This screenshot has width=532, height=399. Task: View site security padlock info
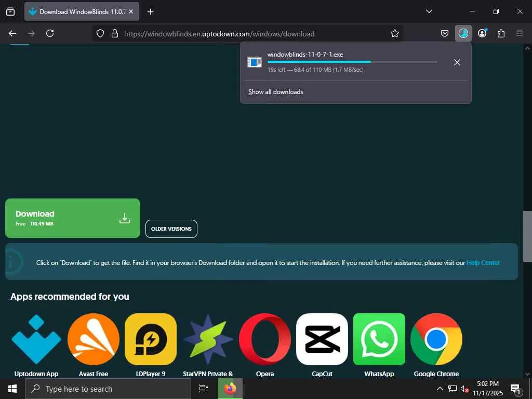(115, 33)
